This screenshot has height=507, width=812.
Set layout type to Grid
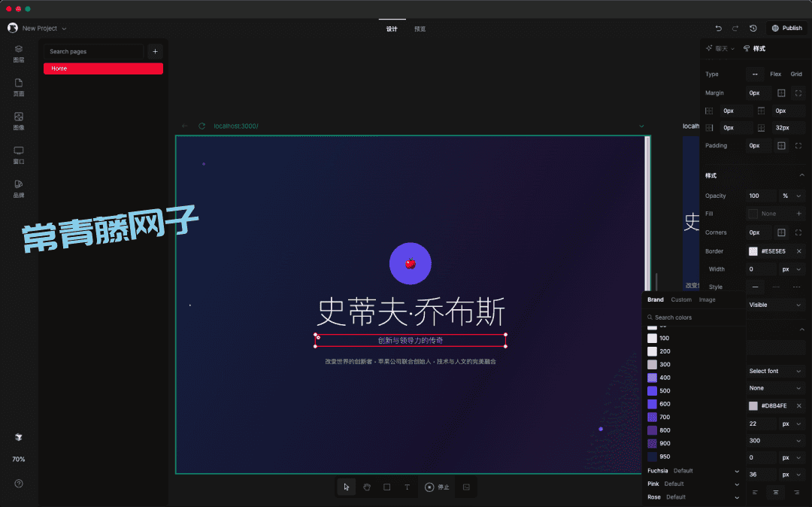tap(796, 74)
